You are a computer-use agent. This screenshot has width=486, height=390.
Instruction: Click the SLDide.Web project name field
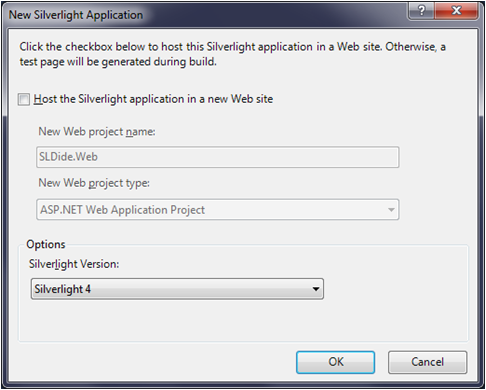click(218, 157)
